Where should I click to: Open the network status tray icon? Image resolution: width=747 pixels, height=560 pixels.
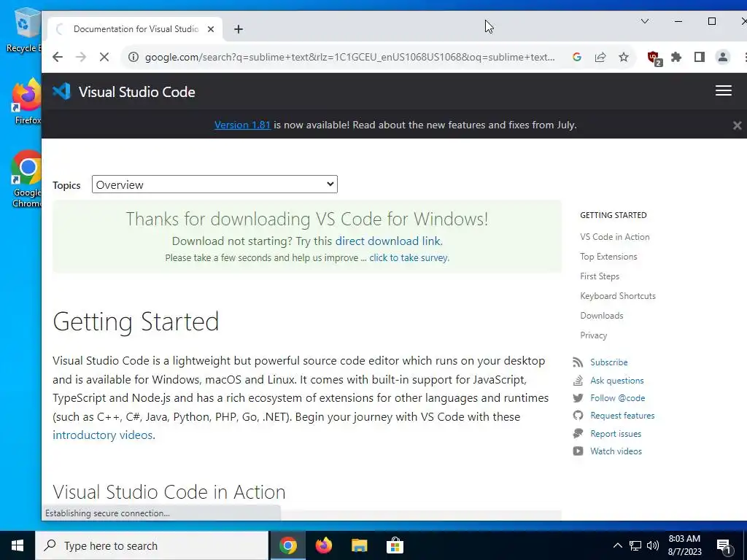point(635,545)
